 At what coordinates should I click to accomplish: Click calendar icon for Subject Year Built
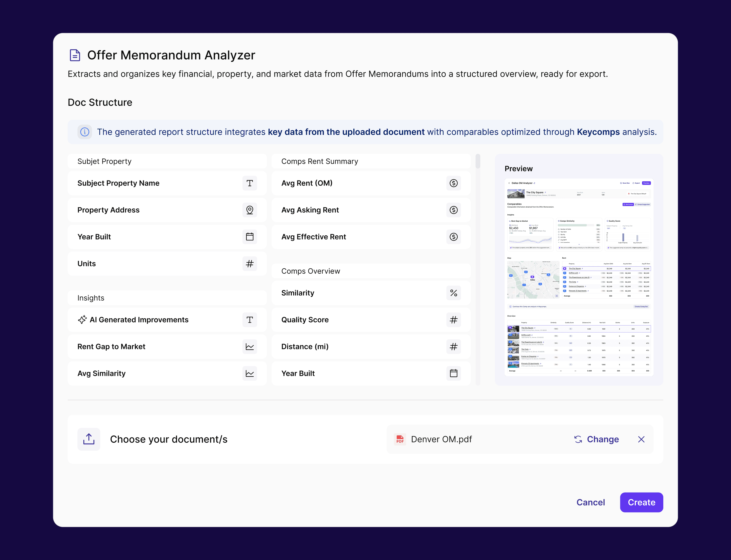250,237
